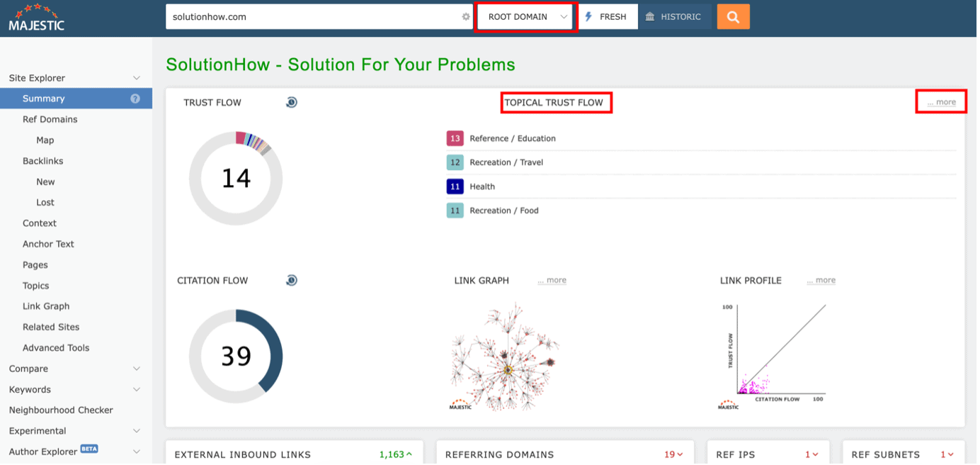The height and width of the screenshot is (465, 980).
Task: Select Anchor Text in the sidebar
Action: pos(48,244)
